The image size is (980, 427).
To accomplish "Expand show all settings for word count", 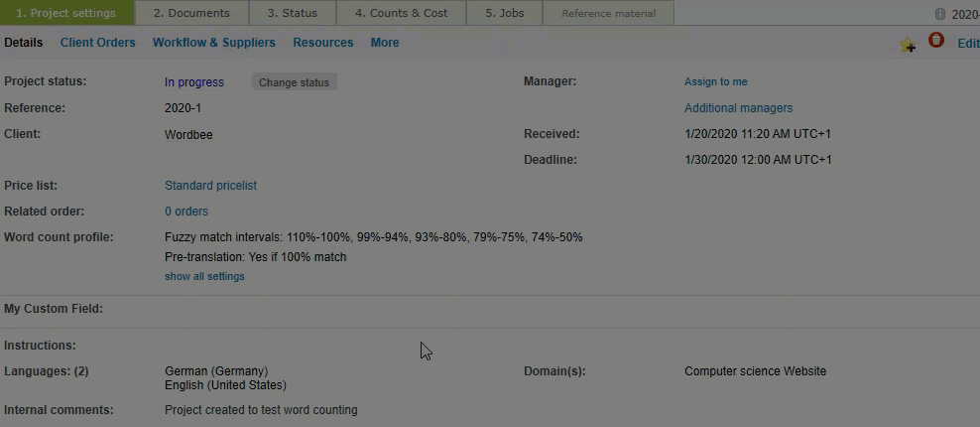I will tap(204, 276).
